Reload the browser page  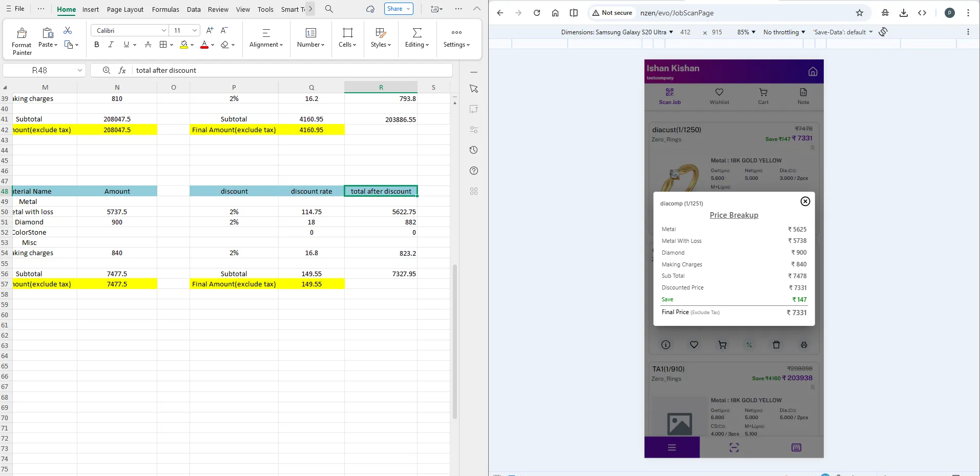(536, 13)
